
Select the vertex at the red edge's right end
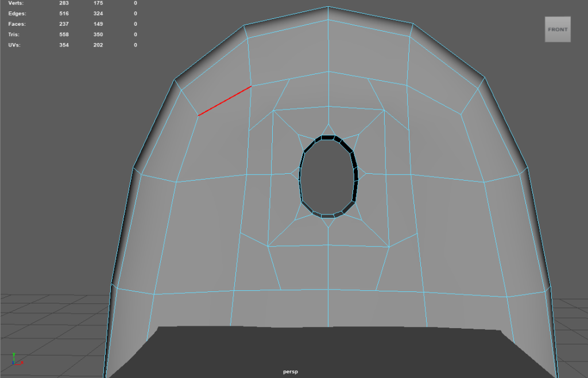pyautogui.click(x=252, y=86)
